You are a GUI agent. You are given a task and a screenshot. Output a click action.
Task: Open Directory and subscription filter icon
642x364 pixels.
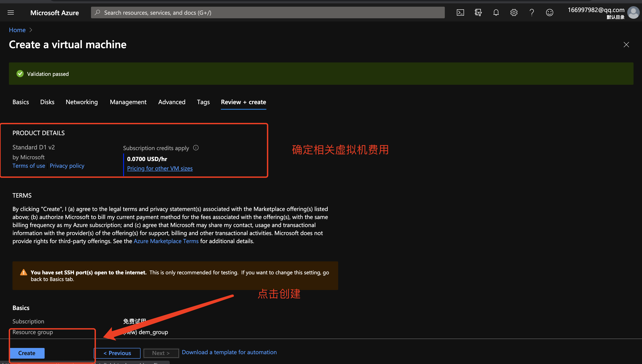tap(478, 12)
